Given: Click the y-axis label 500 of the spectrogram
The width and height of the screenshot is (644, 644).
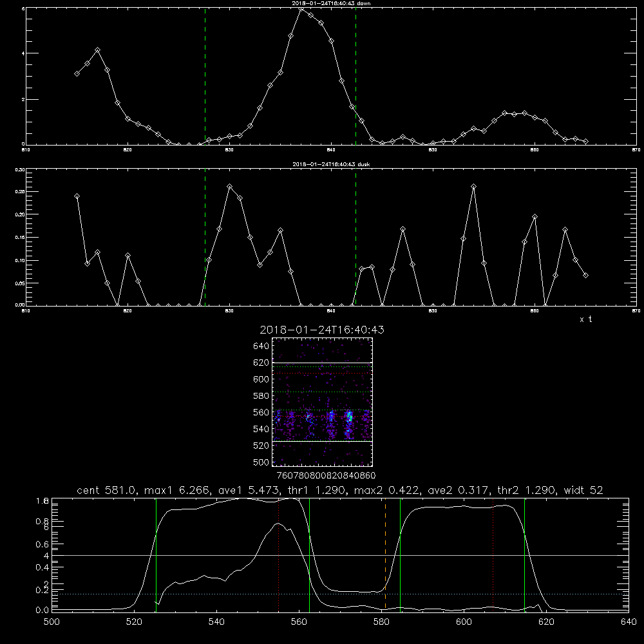Looking at the screenshot, I should 261,462.
